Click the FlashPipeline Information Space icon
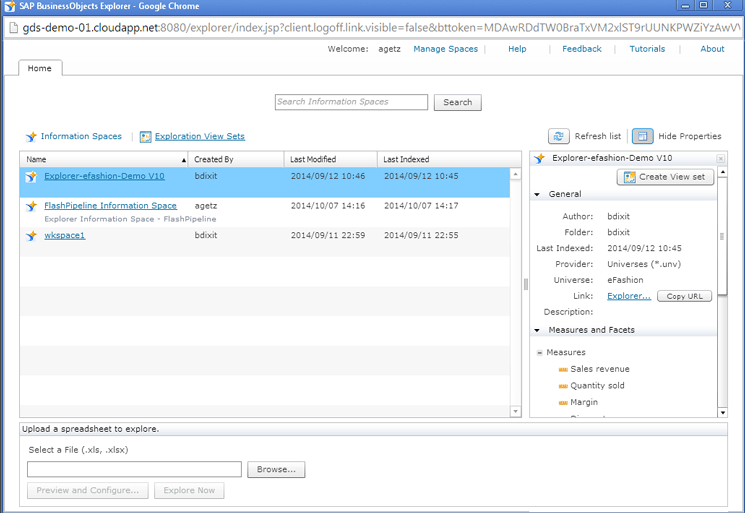 pyautogui.click(x=32, y=206)
